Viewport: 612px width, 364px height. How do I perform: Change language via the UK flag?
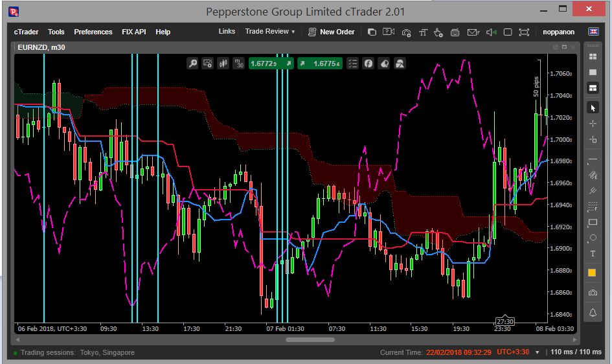(593, 32)
